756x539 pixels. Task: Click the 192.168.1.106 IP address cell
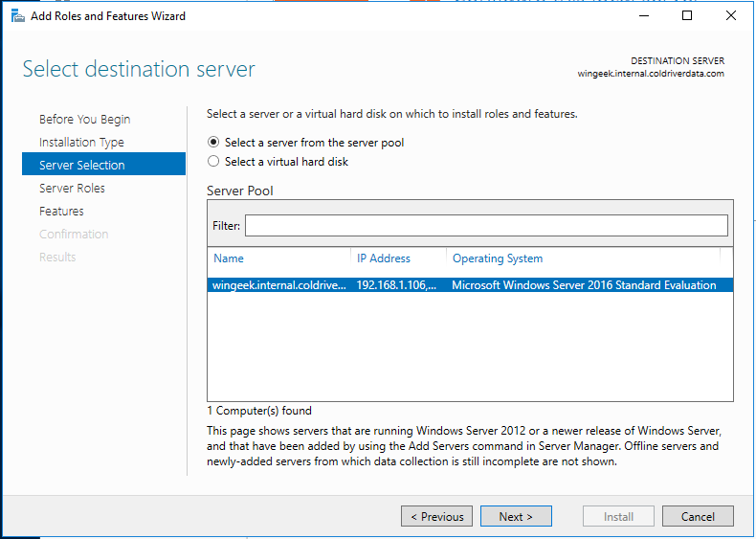(x=396, y=285)
